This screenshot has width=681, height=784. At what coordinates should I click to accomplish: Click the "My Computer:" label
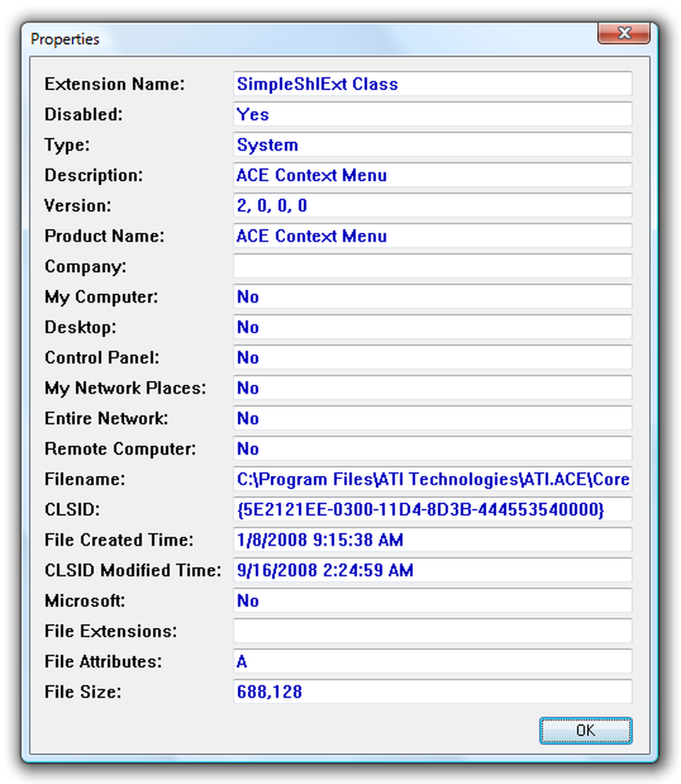click(101, 297)
